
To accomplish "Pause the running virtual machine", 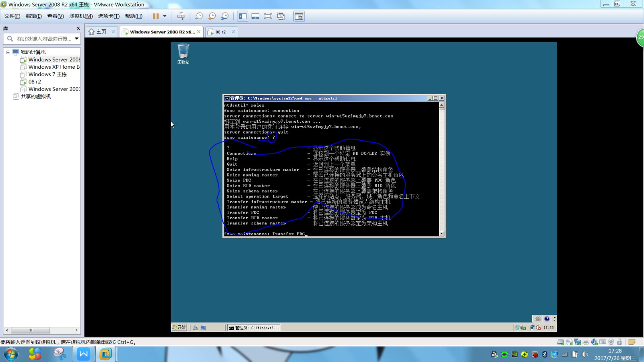I will pos(156,16).
